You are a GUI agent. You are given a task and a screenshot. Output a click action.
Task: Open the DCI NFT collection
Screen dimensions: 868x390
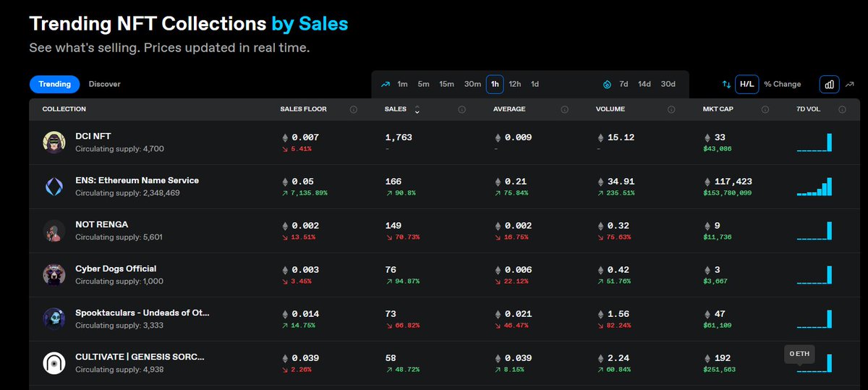pos(93,136)
